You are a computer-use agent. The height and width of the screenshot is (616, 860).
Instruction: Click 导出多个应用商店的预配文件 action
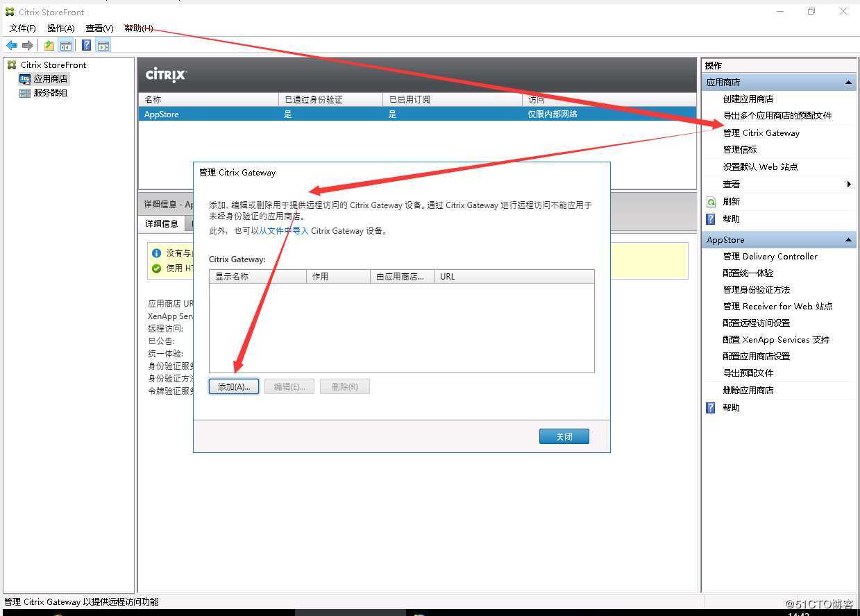777,116
